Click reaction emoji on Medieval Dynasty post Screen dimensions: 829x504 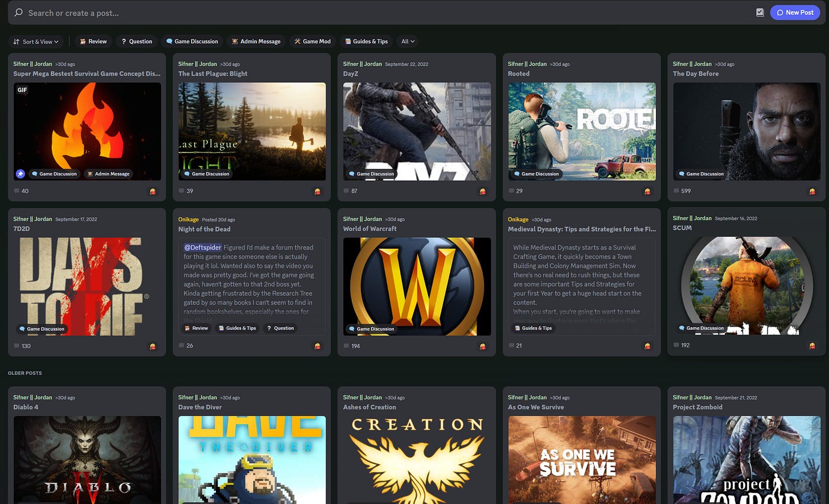(647, 346)
